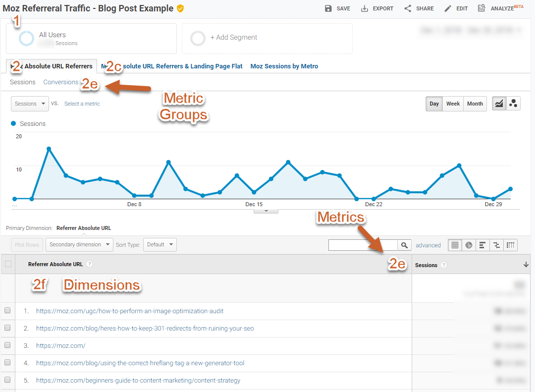Click the Edit pencil icon
The height and width of the screenshot is (392, 535).
pos(448,8)
